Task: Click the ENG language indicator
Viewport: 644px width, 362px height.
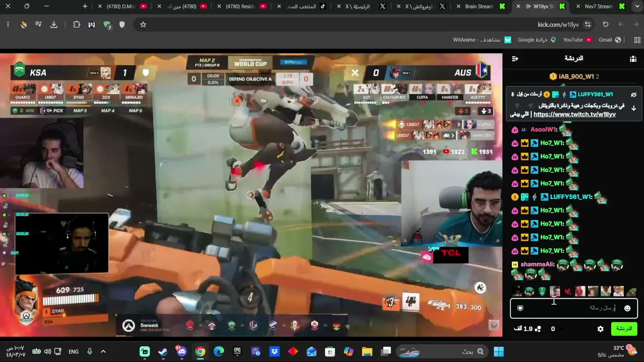Action: [x=73, y=351]
